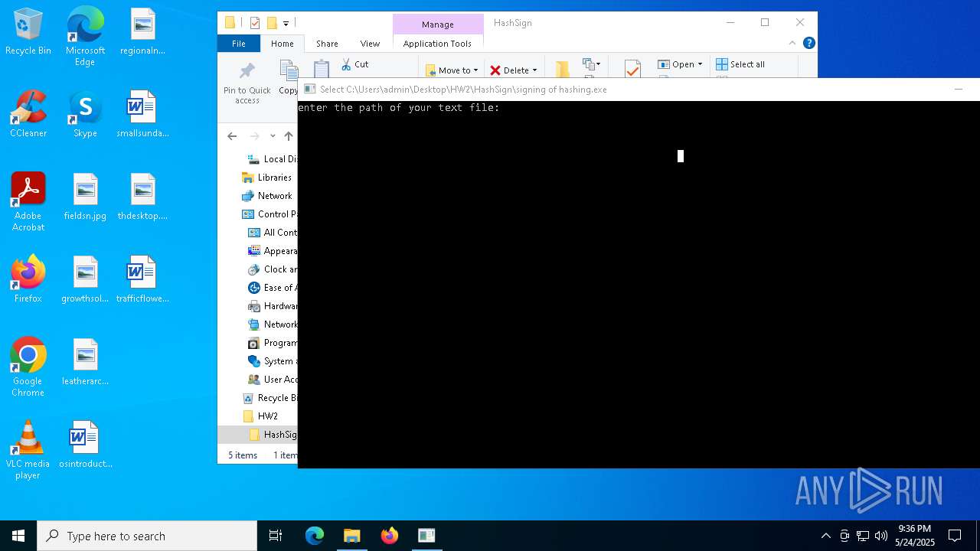This screenshot has width=980, height=551.
Task: Open Task View on taskbar
Action: point(276,536)
